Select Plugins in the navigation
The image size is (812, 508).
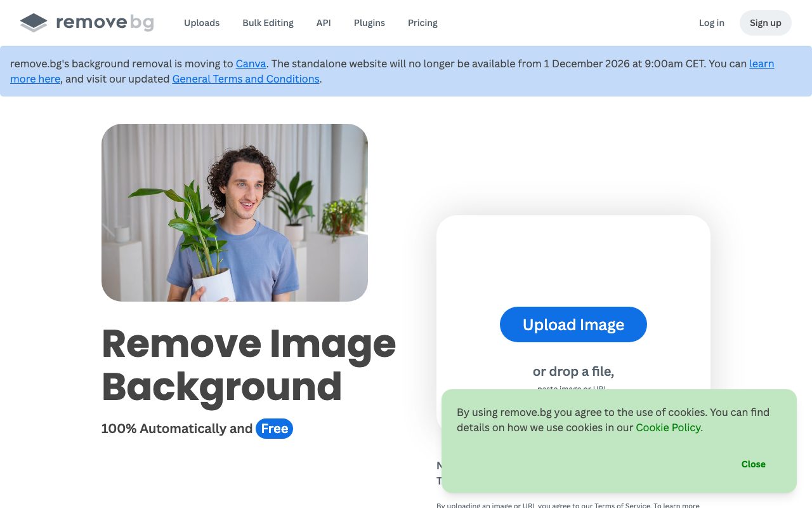(x=369, y=23)
